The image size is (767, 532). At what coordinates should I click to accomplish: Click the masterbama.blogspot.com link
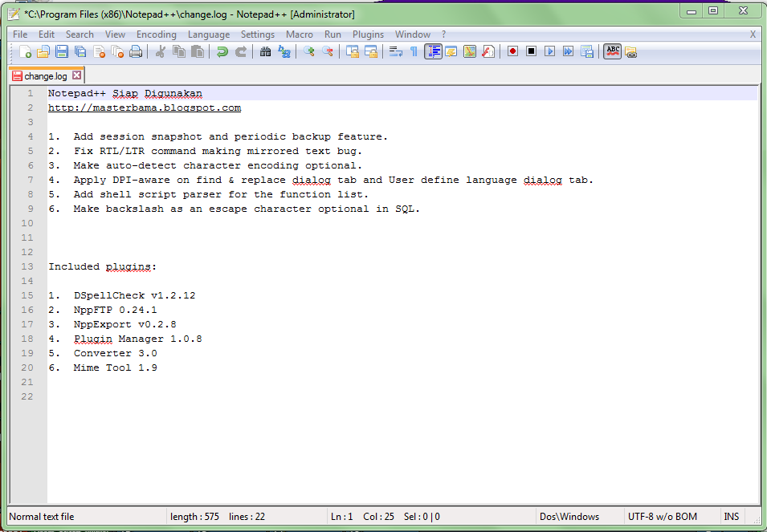tap(145, 108)
